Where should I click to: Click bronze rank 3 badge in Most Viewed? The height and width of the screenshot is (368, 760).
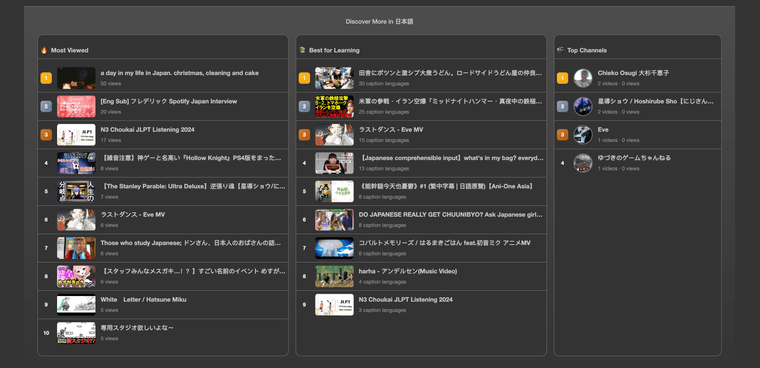click(x=46, y=135)
